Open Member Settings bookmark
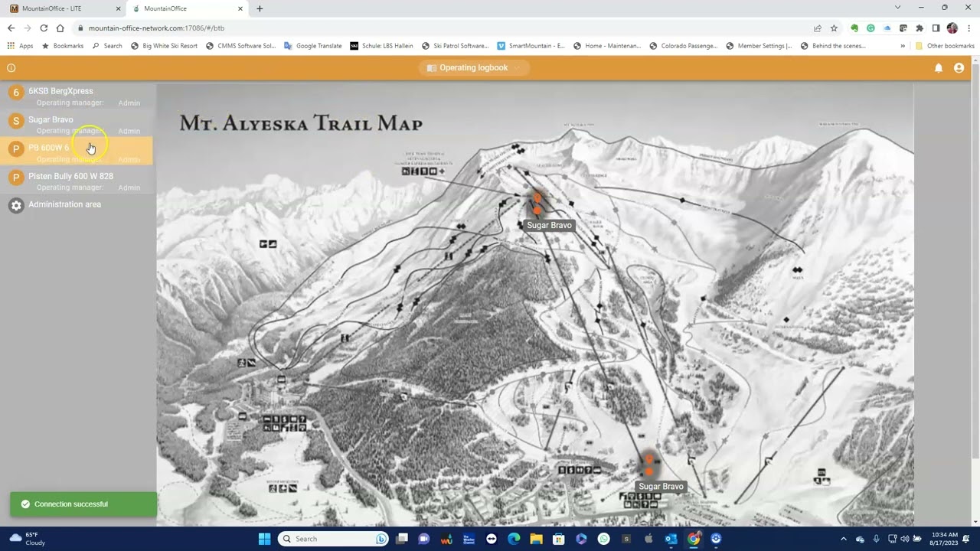This screenshot has width=980, height=551. [x=758, y=46]
